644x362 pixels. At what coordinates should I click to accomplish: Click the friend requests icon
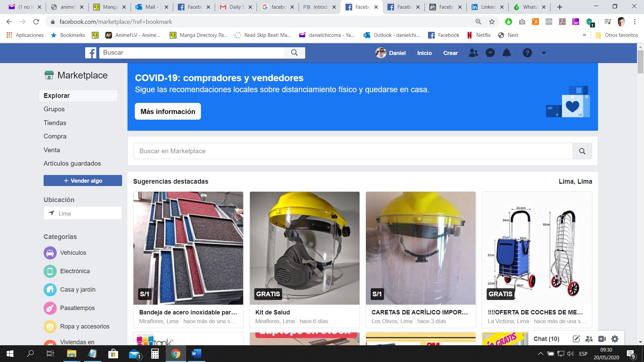(x=473, y=53)
